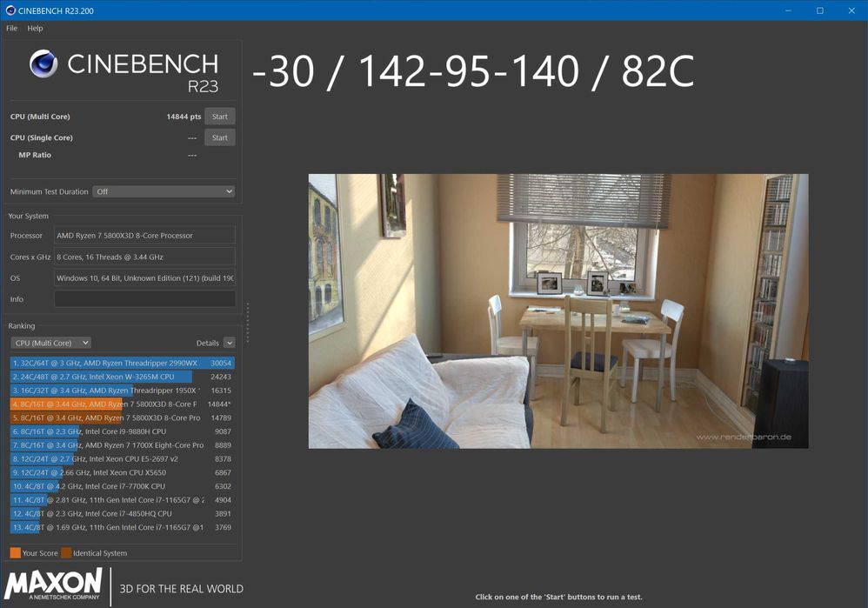Screen dimensions: 868x608
Task: Minimize the Cinebench window
Action: (x=788, y=10)
